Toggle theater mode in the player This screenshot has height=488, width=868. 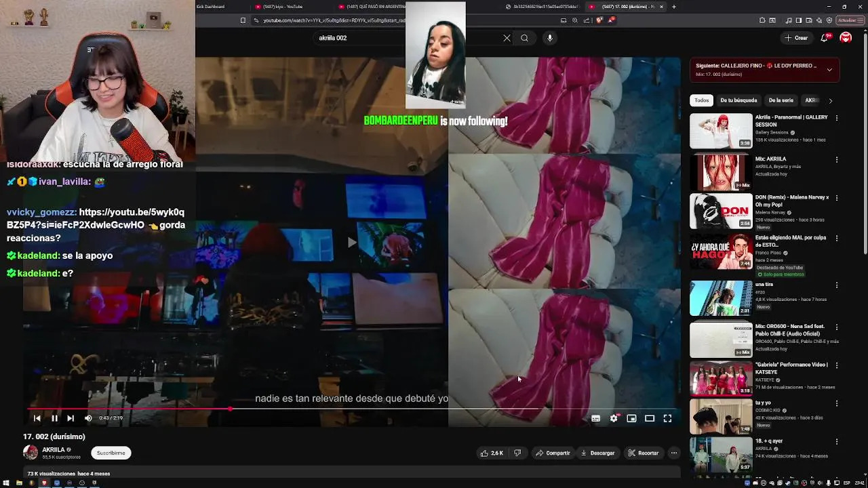pyautogui.click(x=650, y=419)
